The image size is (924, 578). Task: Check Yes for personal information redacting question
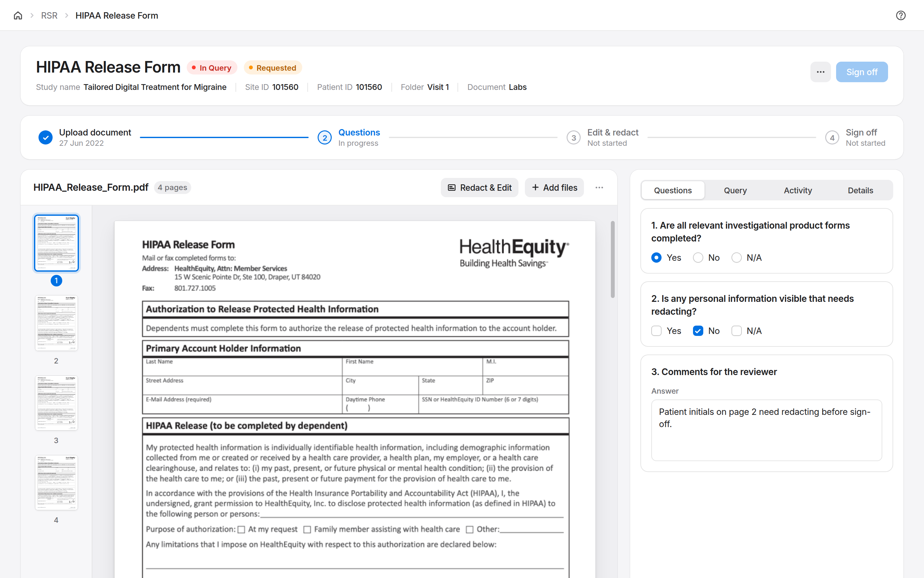(656, 331)
